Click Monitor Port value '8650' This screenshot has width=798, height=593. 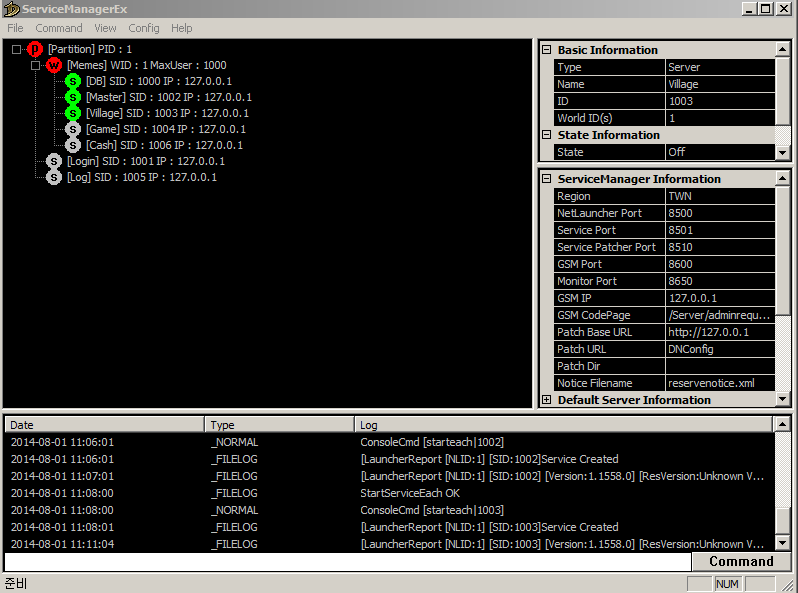click(x=720, y=281)
